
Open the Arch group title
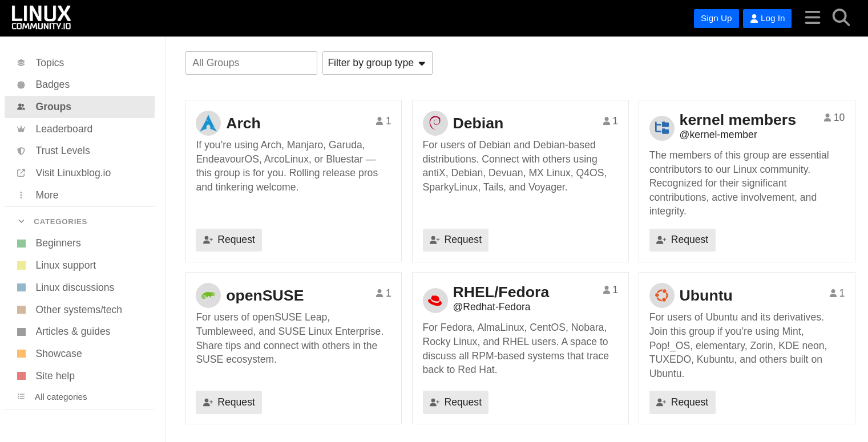coord(243,123)
